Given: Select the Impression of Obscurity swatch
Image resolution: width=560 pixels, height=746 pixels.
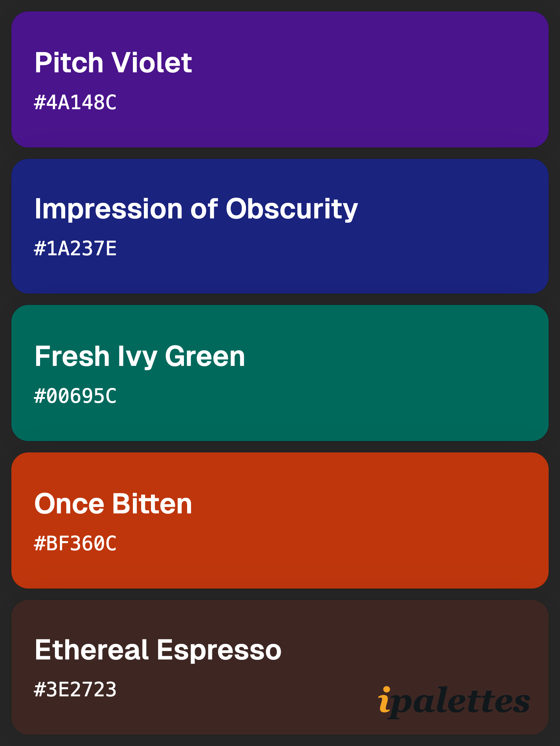Looking at the screenshot, I should (x=280, y=226).
